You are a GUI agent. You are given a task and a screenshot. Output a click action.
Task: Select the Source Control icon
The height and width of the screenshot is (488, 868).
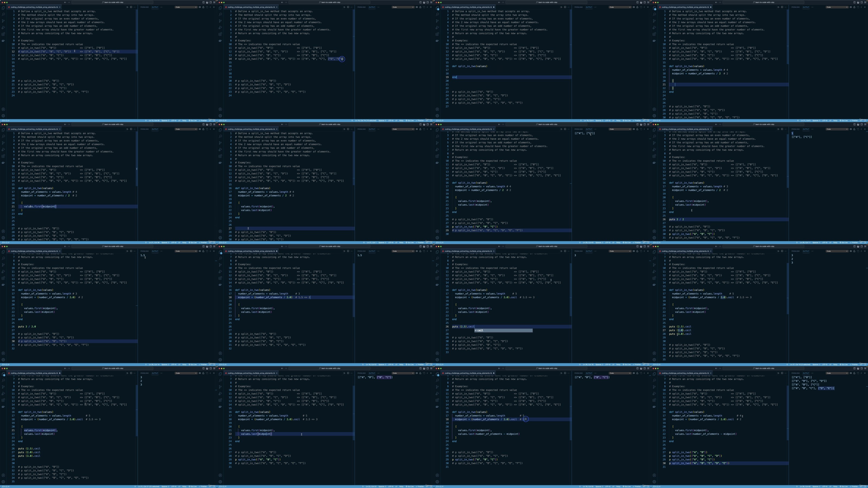pyautogui.click(x=3, y=21)
